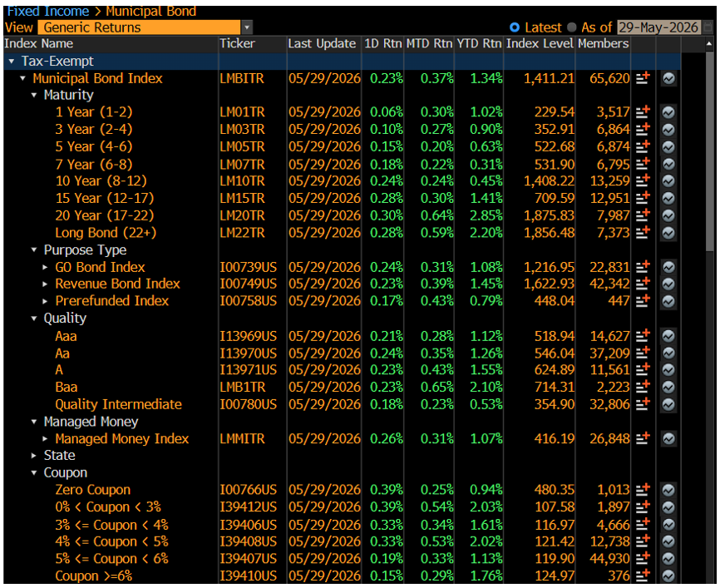The height and width of the screenshot is (588, 720).
Task: Select the Latest radio button
Action: point(515,27)
